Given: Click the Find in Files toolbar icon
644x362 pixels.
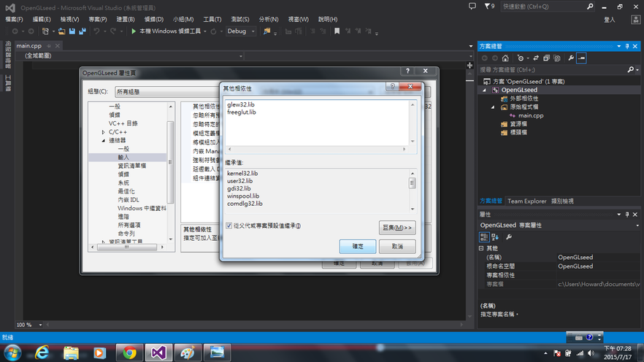Looking at the screenshot, I should coord(267,31).
